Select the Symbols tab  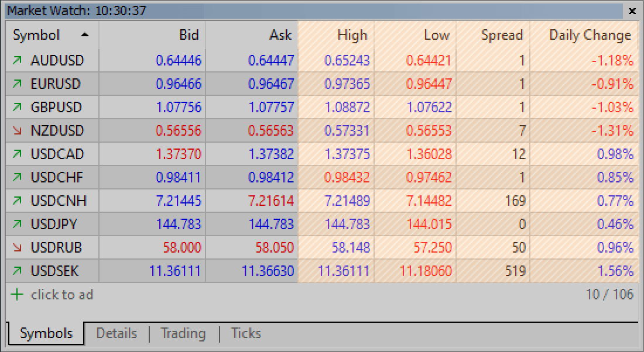tap(46, 333)
